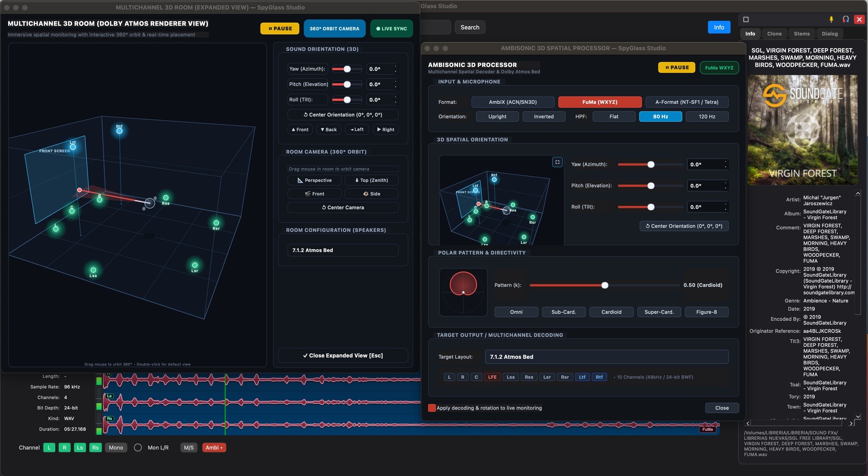This screenshot has height=476, width=868.
Task: Select the Rtf speaker node in the expanded 3D room
Action: [x=119, y=131]
